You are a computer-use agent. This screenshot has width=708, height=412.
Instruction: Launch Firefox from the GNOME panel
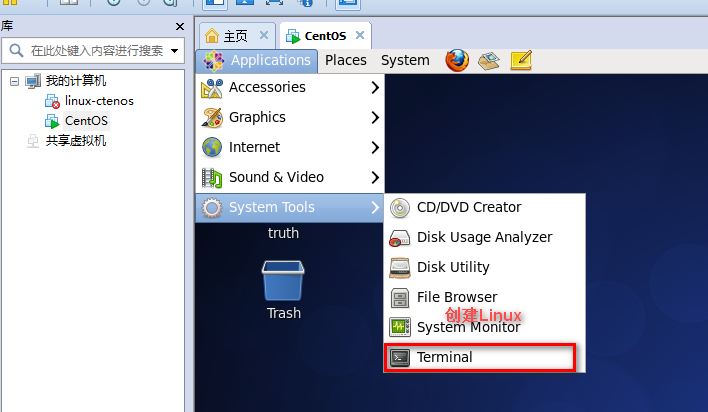point(457,61)
